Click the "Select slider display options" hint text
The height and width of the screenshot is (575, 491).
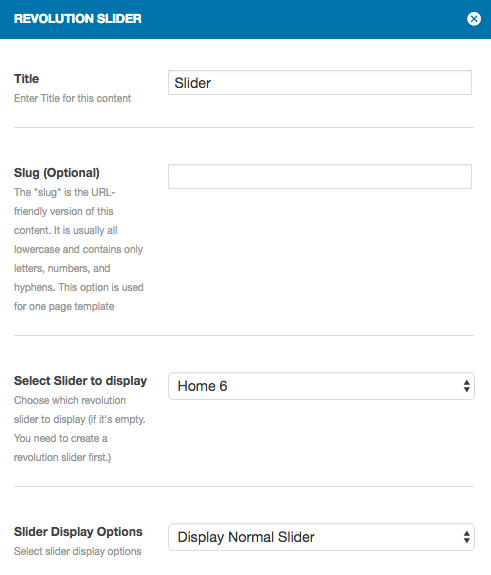[77, 551]
